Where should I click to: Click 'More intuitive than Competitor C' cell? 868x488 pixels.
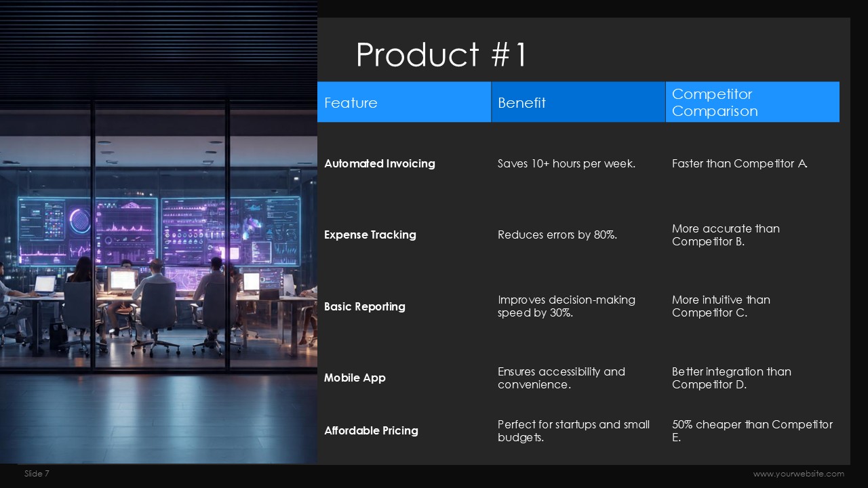[721, 306]
